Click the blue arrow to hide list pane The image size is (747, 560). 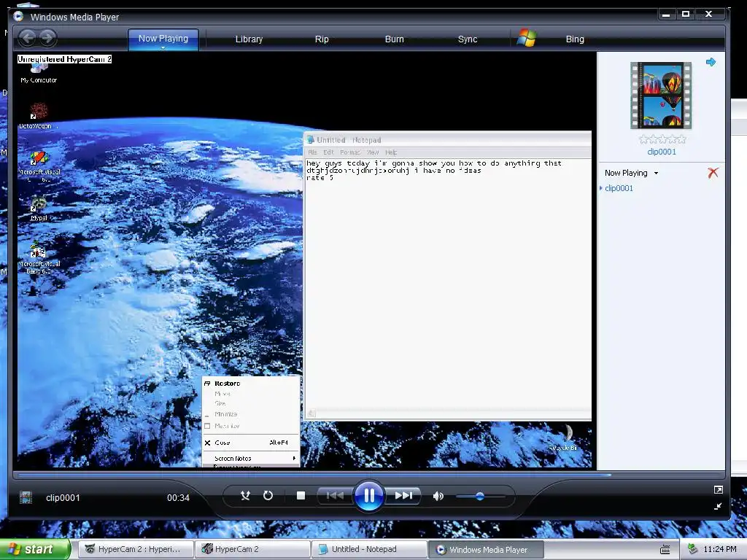[x=711, y=62]
